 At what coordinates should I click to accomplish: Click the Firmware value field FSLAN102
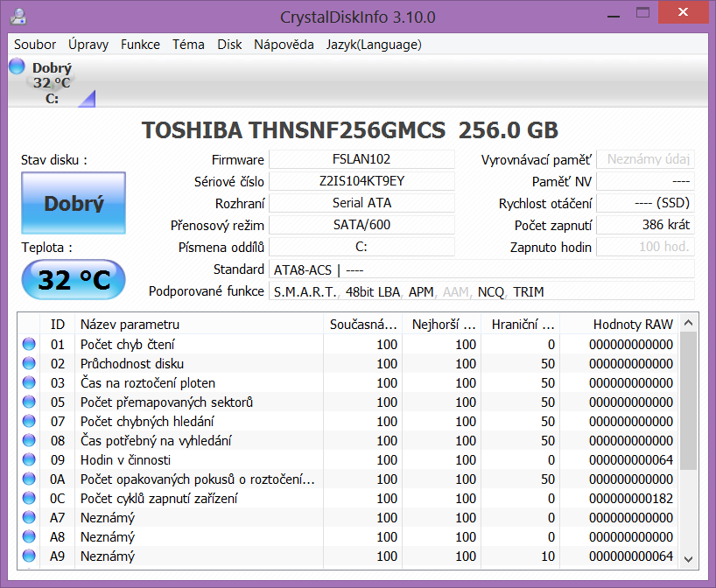(362, 160)
